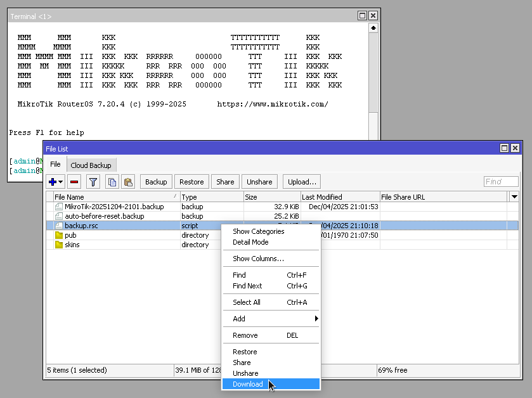Click the blue plus Add icon

pos(53,182)
